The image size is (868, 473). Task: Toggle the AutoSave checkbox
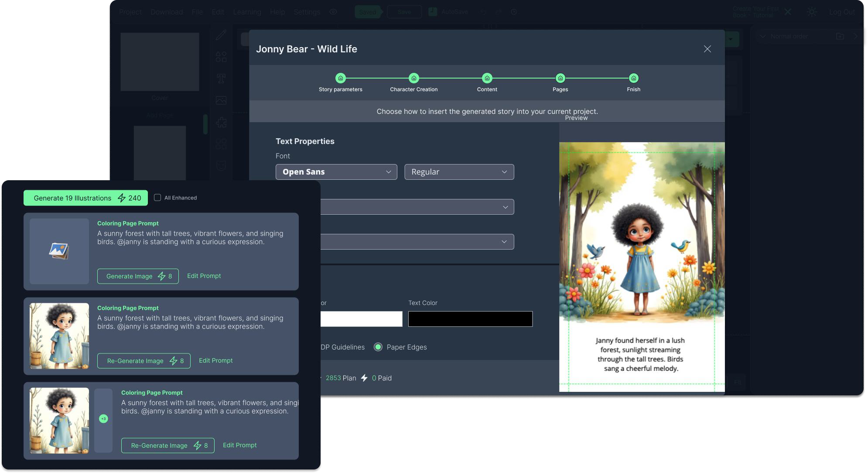pos(433,12)
